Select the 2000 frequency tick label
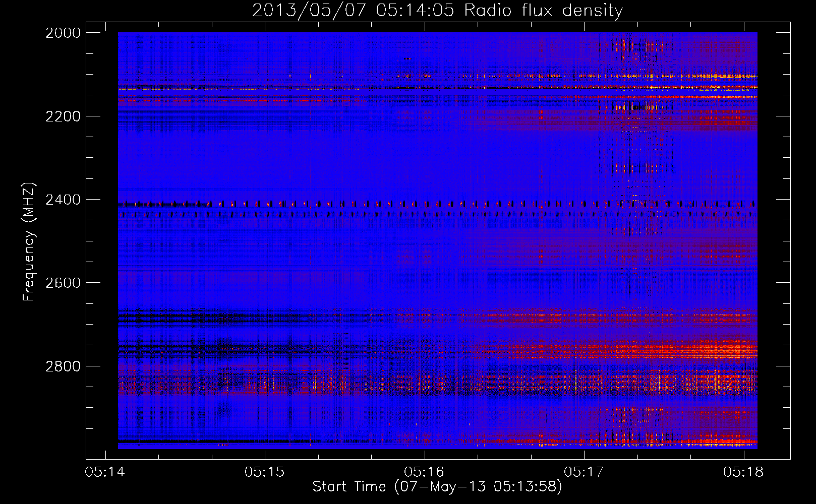This screenshot has height=504, width=816. [x=63, y=33]
